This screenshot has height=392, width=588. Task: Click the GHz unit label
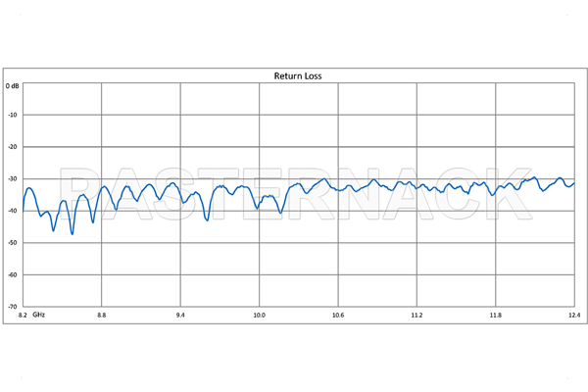coord(39,316)
